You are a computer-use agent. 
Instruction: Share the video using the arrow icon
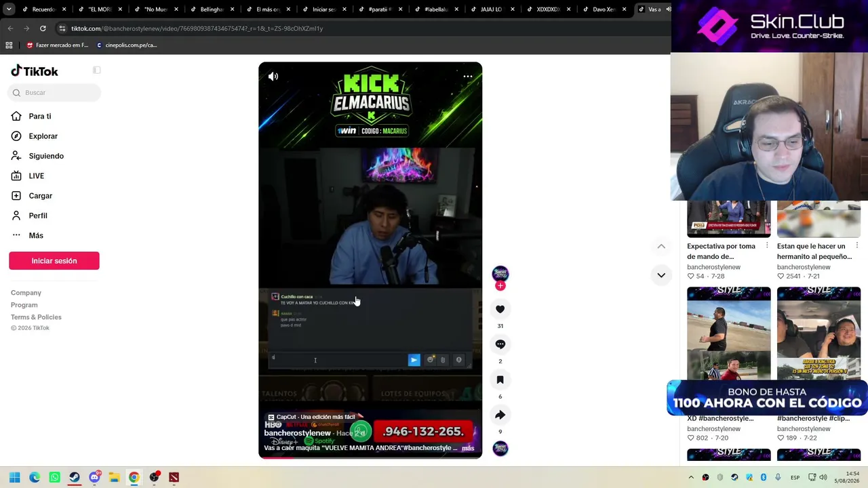pos(500,415)
